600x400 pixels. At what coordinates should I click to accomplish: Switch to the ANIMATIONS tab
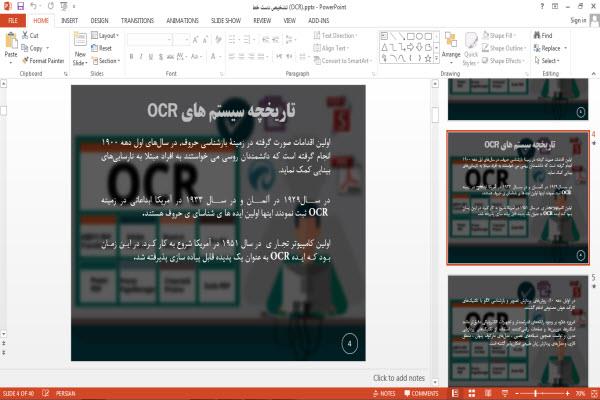pos(182,20)
